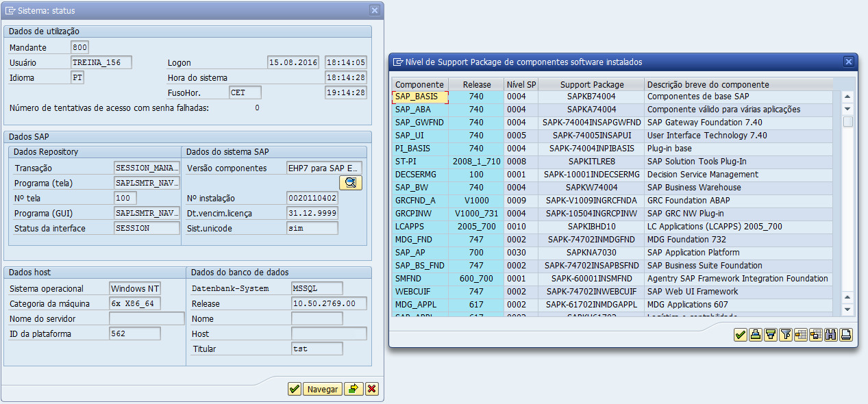Click the Navegar button

323,389
